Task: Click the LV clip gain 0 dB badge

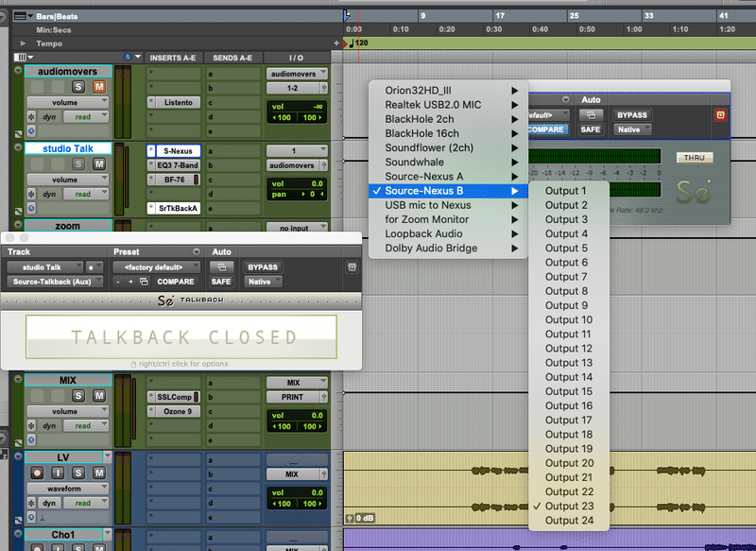Action: (361, 518)
